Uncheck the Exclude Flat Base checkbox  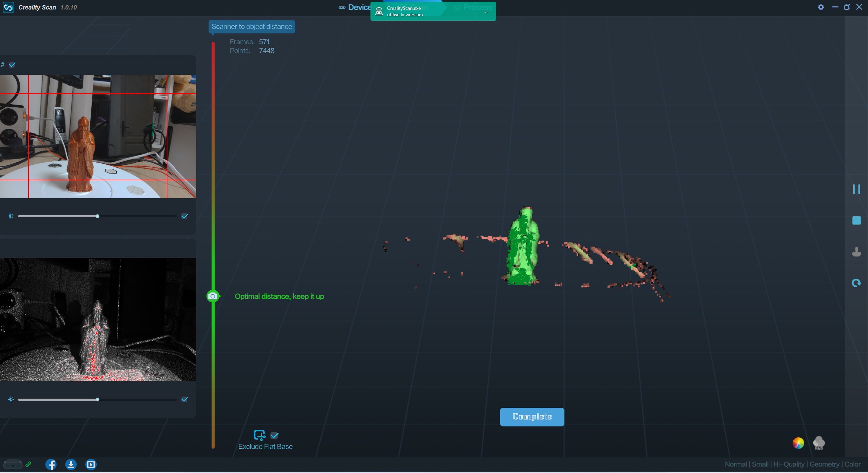tap(274, 435)
